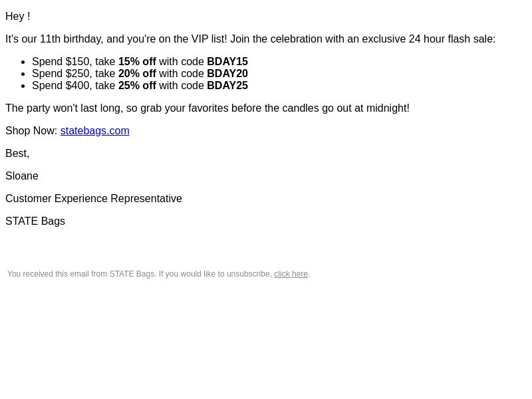Click the unsubscribe 'click here' link
Viewport: 532px width, 399px height.
291,274
